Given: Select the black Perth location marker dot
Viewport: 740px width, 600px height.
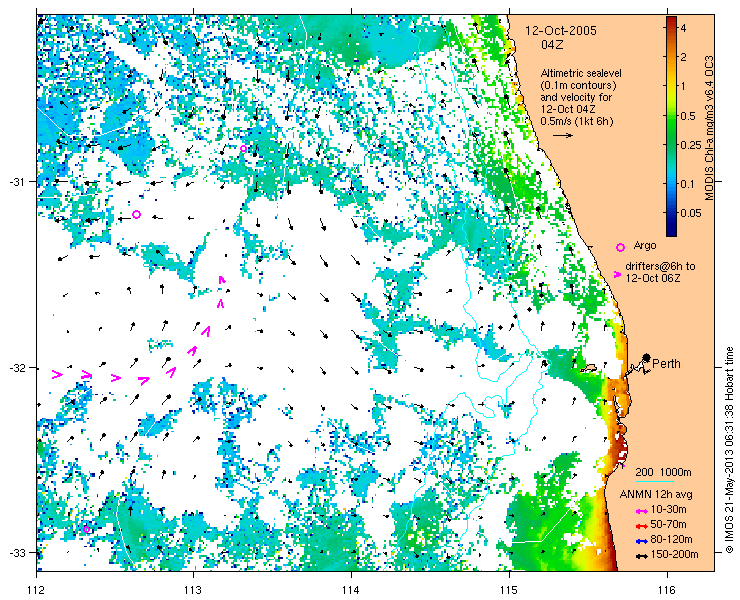Looking at the screenshot, I should pos(647,357).
